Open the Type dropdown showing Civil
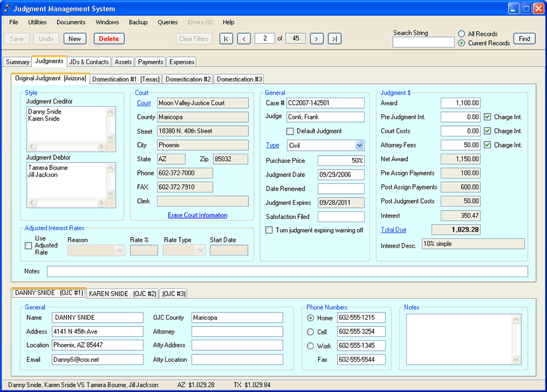The image size is (547, 392). point(360,146)
